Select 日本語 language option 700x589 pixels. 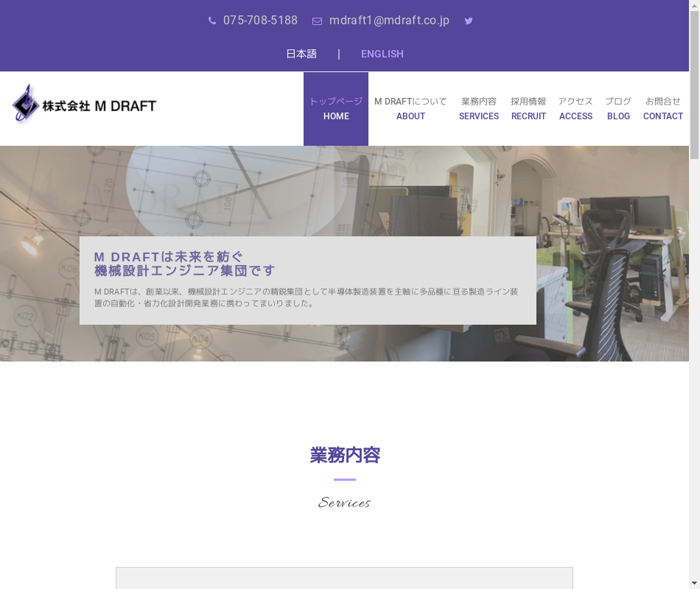pos(301,54)
